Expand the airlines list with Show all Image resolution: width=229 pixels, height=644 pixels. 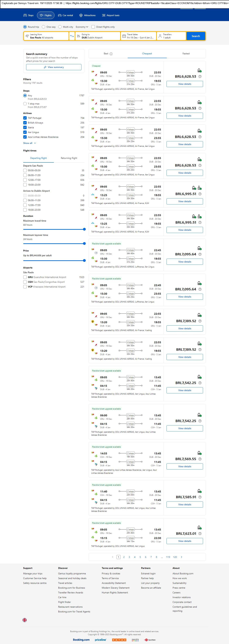[x=30, y=143]
